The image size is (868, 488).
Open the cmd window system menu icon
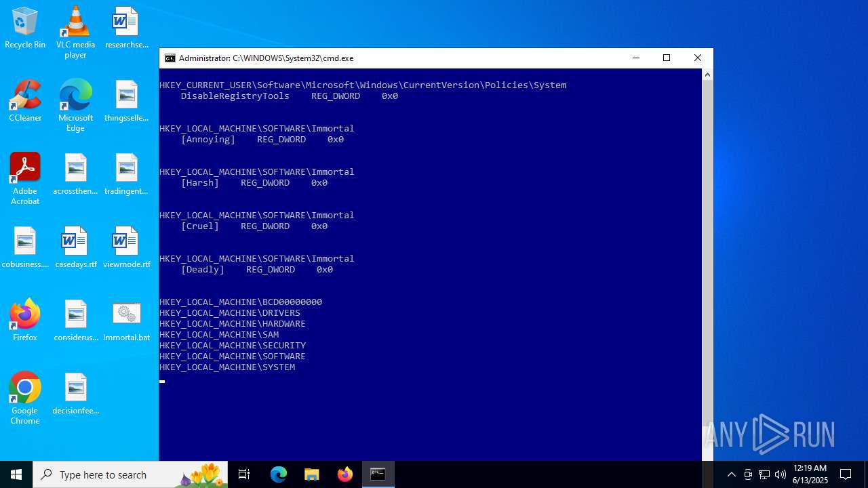pyautogui.click(x=170, y=58)
